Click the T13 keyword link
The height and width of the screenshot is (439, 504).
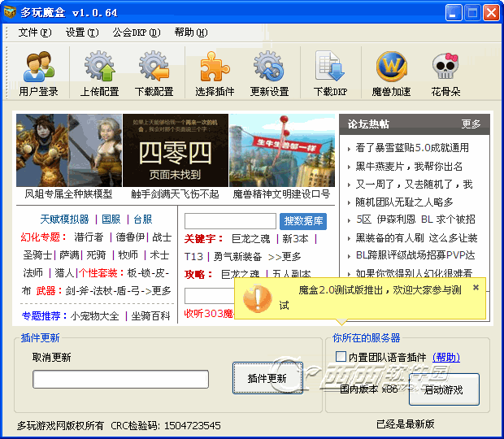tap(193, 257)
